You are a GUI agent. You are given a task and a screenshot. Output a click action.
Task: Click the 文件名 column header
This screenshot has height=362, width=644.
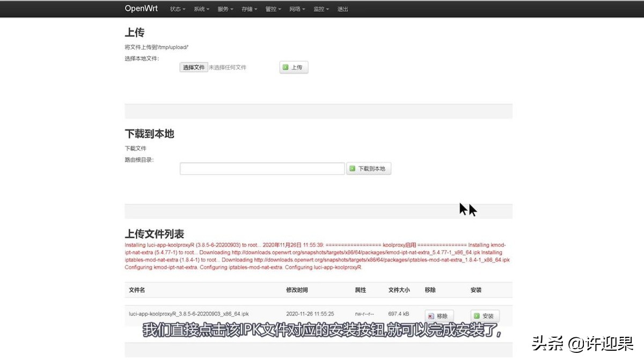click(x=137, y=290)
